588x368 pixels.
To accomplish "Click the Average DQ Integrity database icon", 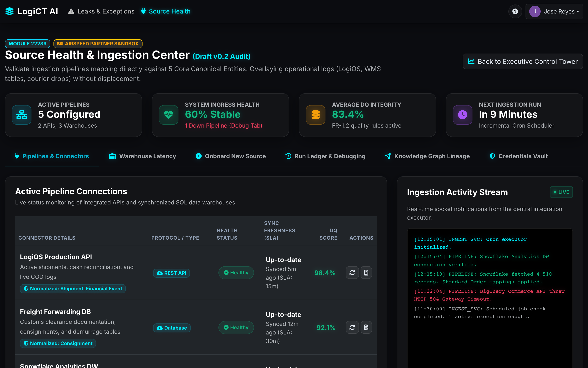I will coord(316,115).
